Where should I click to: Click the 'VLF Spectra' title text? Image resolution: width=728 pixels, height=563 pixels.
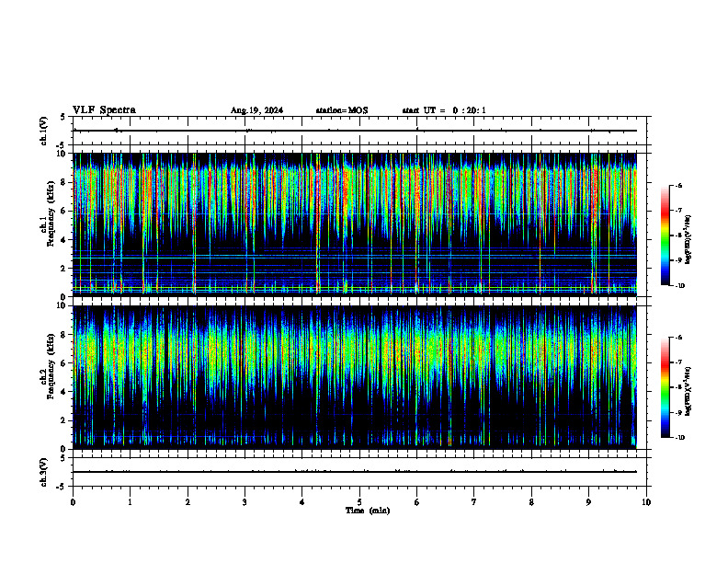[104, 110]
